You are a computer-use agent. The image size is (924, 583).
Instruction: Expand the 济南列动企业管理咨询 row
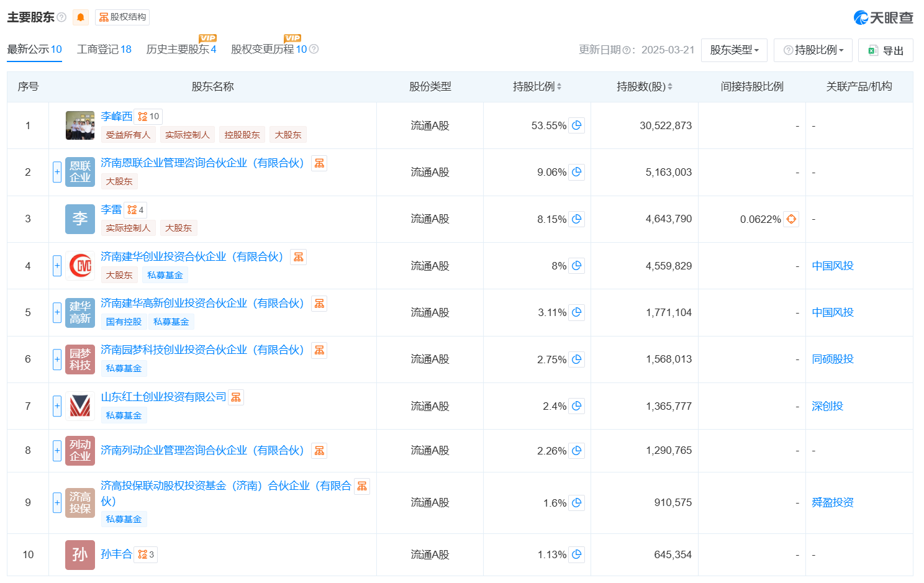click(57, 451)
